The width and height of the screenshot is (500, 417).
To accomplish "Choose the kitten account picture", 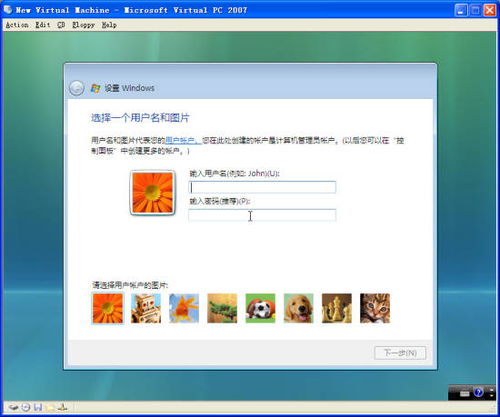I will pos(375,308).
